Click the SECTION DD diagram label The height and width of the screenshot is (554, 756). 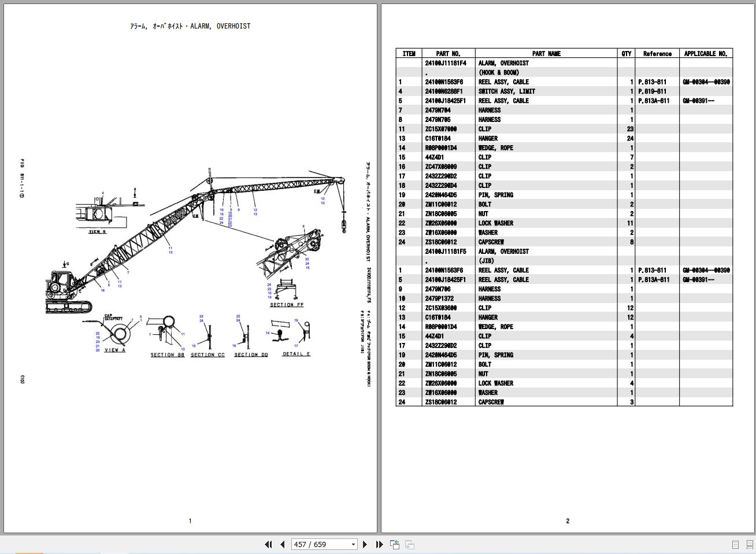(251, 354)
